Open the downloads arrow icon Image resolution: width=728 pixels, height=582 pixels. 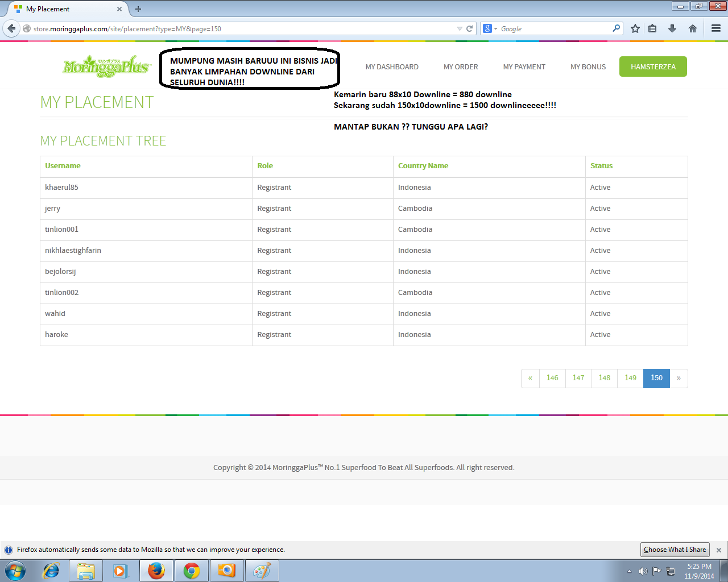coord(672,28)
